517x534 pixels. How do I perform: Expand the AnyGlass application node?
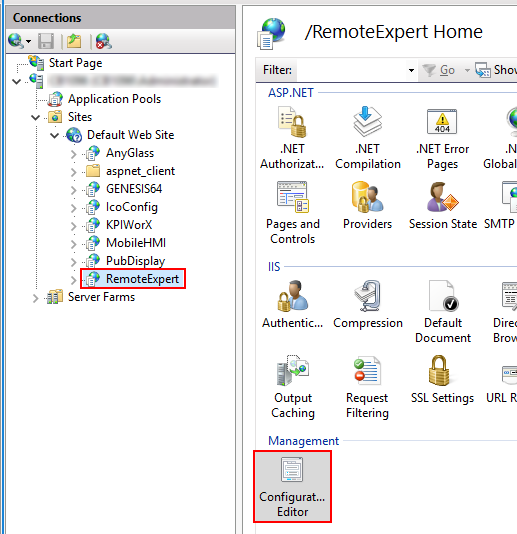[x=74, y=154]
